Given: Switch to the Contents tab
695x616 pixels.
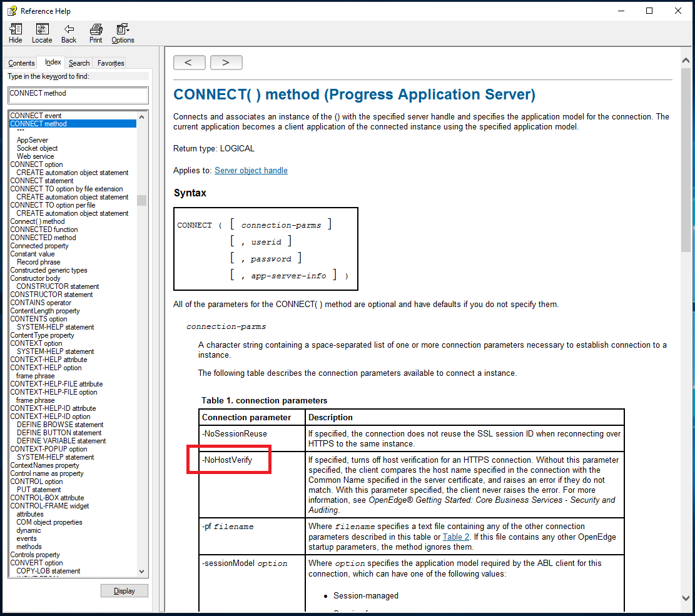Looking at the screenshot, I should tap(21, 63).
